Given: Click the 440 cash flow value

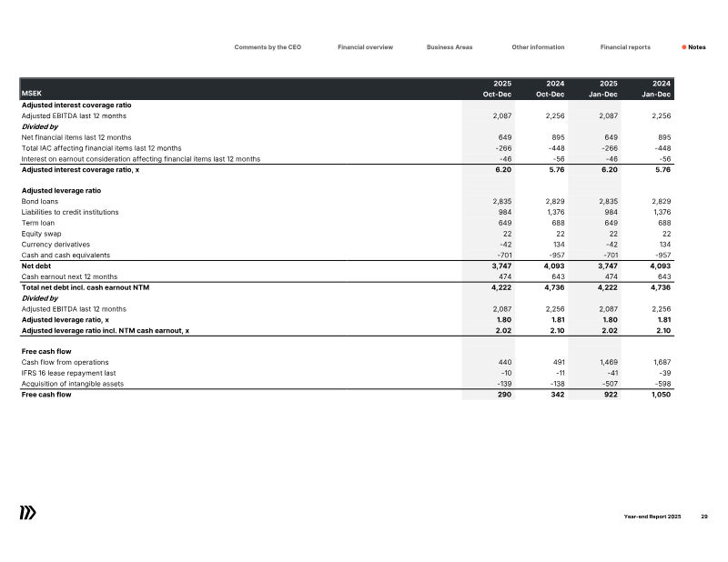Looking at the screenshot, I should point(505,362).
